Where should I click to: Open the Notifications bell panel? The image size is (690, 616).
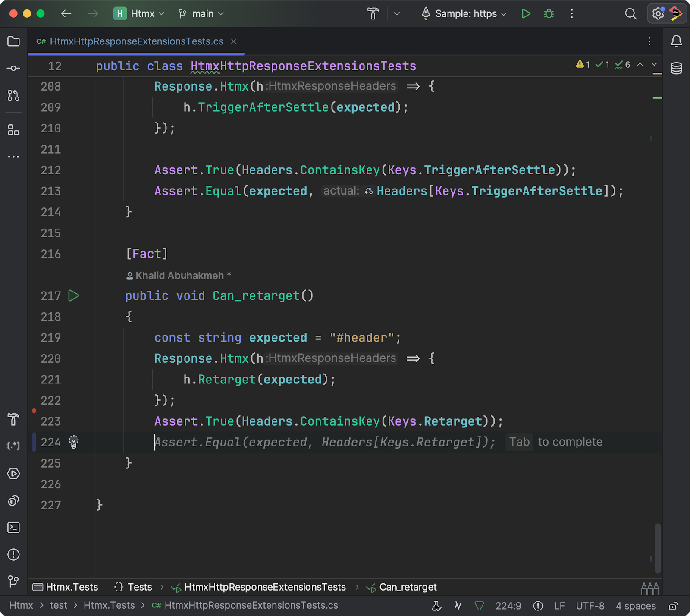coord(676,41)
